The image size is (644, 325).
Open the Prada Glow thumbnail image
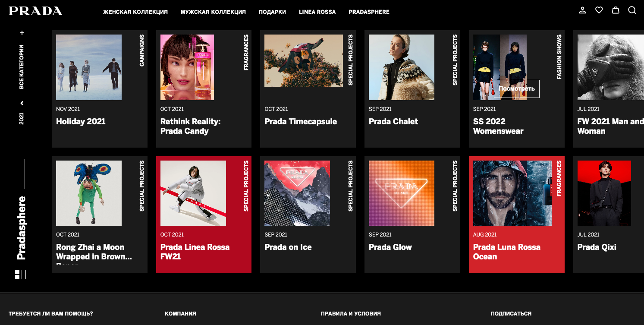[x=401, y=193]
